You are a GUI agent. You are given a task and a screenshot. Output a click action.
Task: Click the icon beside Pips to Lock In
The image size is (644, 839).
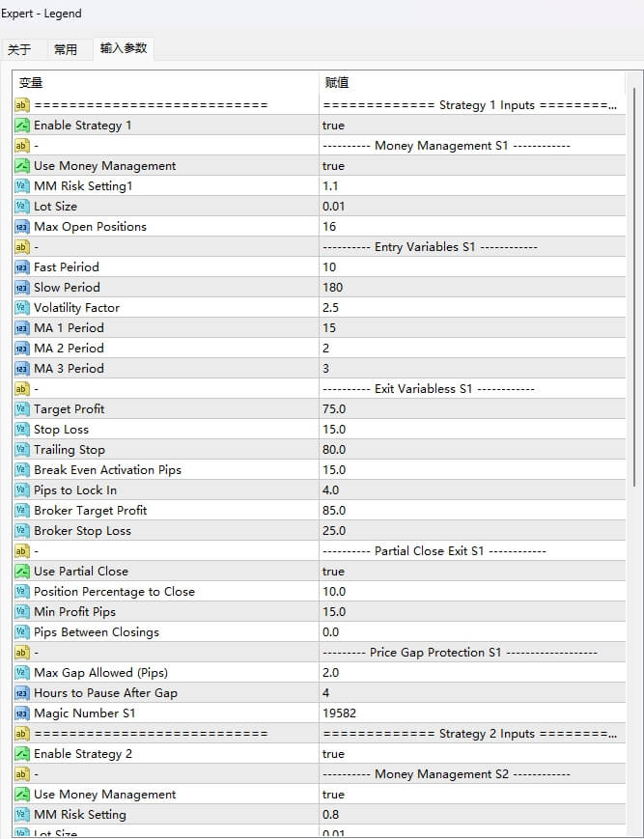[x=22, y=490]
